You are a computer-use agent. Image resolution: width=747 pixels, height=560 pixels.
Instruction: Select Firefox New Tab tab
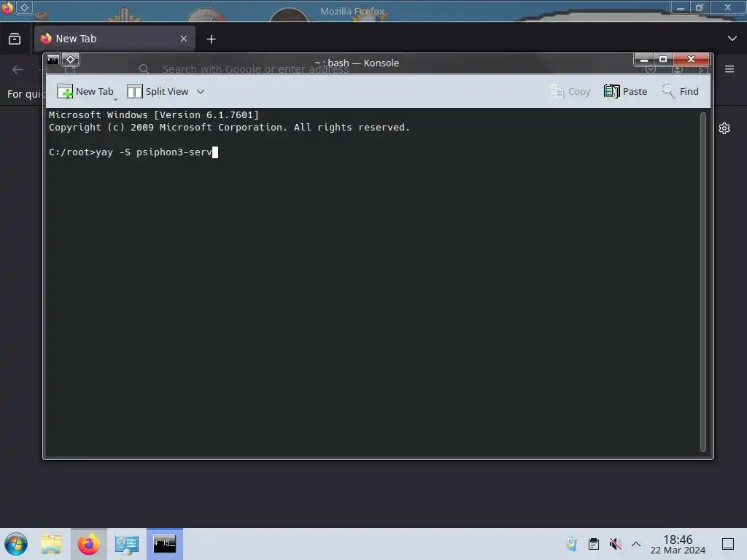(115, 39)
